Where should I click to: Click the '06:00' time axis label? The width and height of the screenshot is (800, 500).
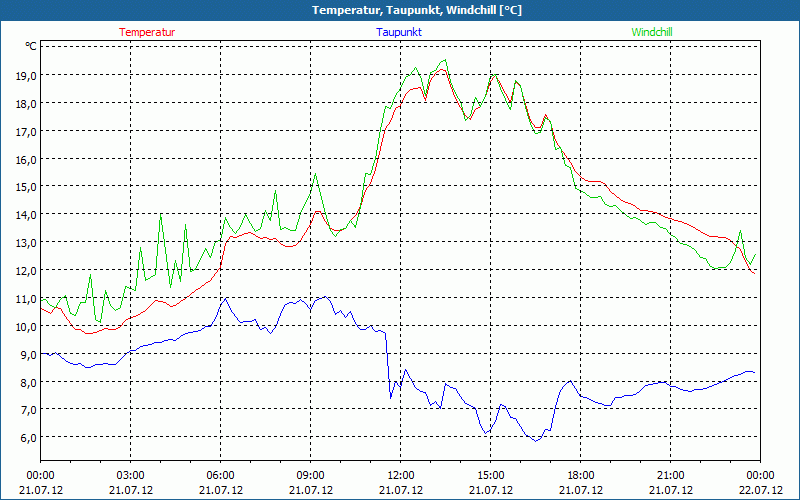click(x=220, y=476)
